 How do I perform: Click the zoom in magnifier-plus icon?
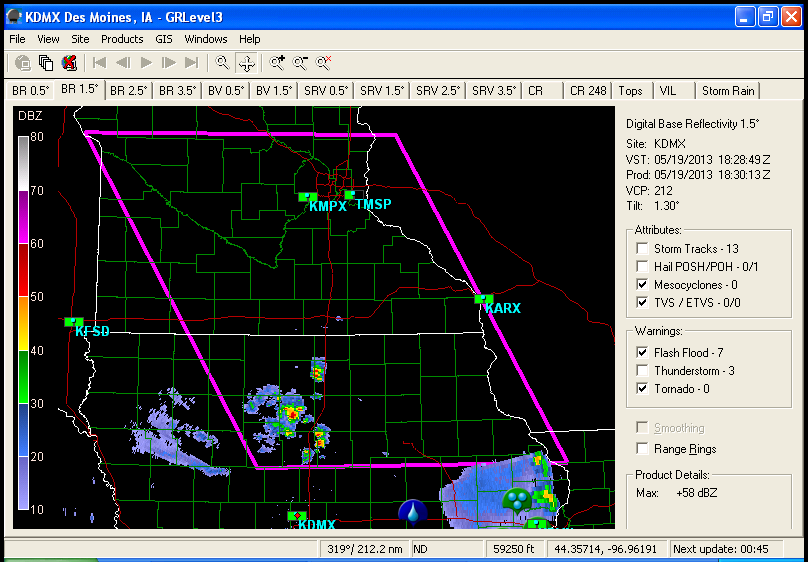(x=277, y=63)
